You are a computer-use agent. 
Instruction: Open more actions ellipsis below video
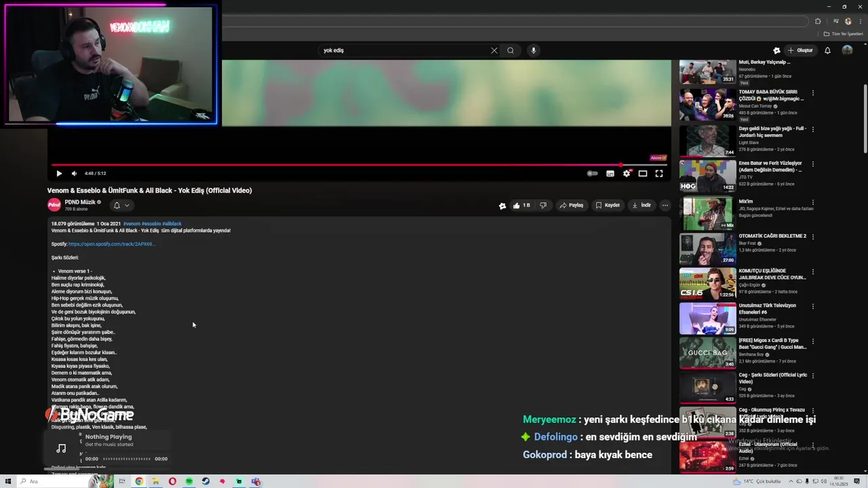tap(665, 205)
